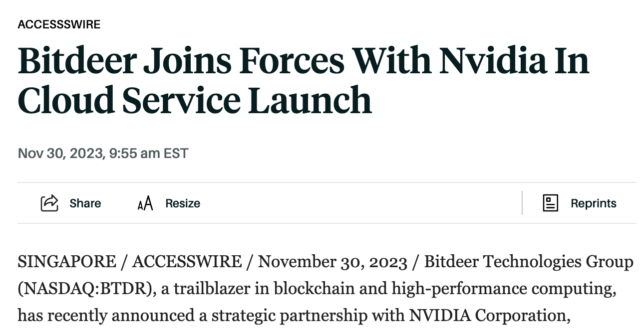Click the Nov 30, 2023 publication timestamp
Viewport: 644px width, 333px height.
tap(103, 153)
